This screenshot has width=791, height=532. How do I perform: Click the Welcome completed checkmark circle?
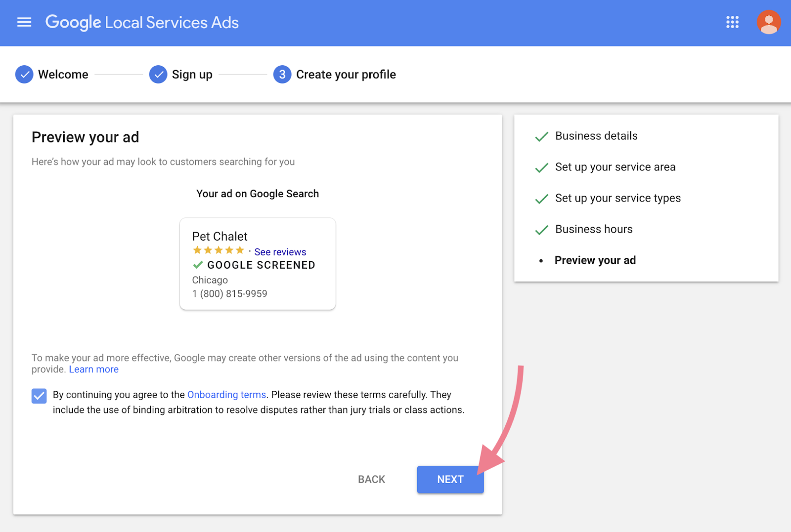click(x=24, y=74)
